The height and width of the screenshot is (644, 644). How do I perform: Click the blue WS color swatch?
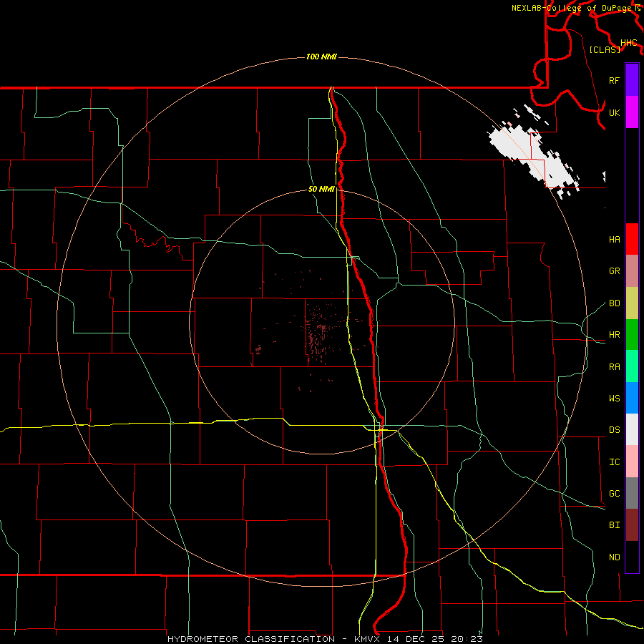pyautogui.click(x=632, y=398)
